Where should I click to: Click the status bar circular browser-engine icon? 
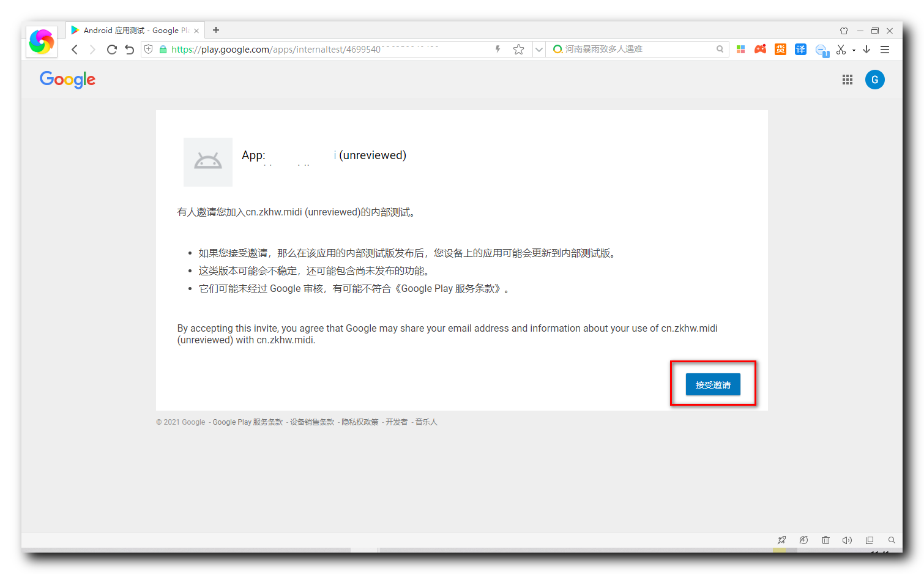803,540
